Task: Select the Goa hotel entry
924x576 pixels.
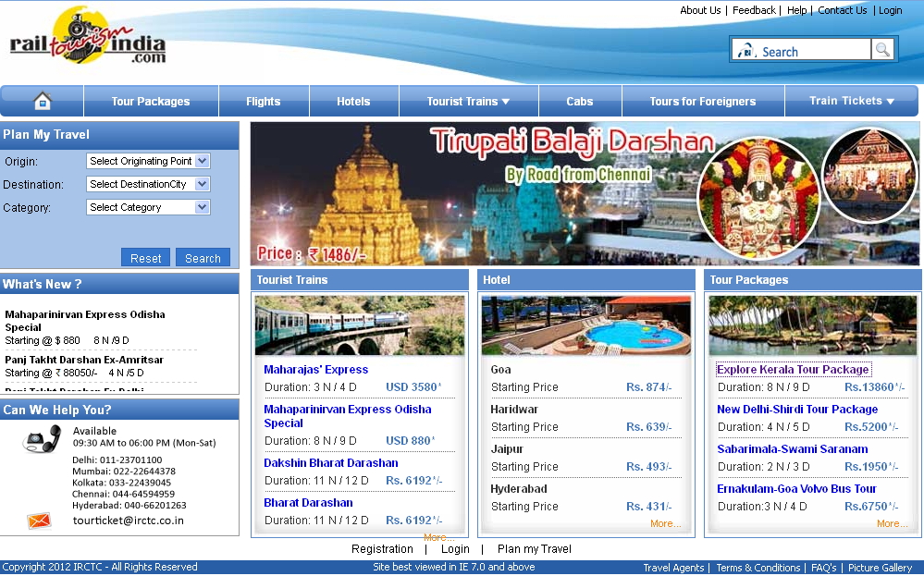Action: (500, 369)
